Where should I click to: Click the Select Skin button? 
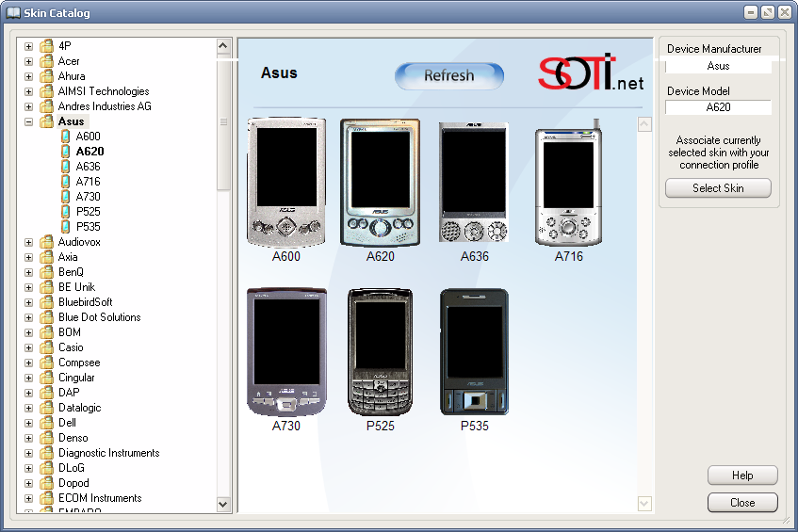click(x=718, y=188)
